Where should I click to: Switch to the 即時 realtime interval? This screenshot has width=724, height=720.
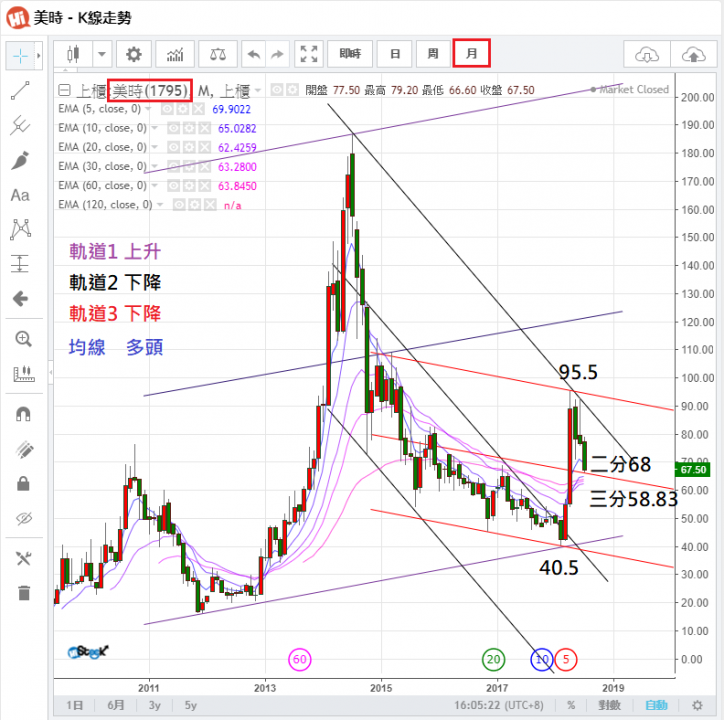pyautogui.click(x=350, y=54)
